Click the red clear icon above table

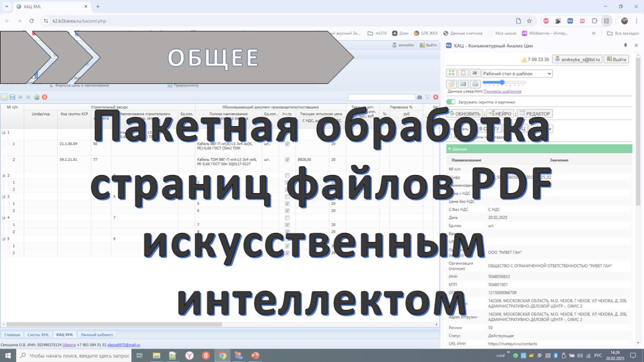436,97
